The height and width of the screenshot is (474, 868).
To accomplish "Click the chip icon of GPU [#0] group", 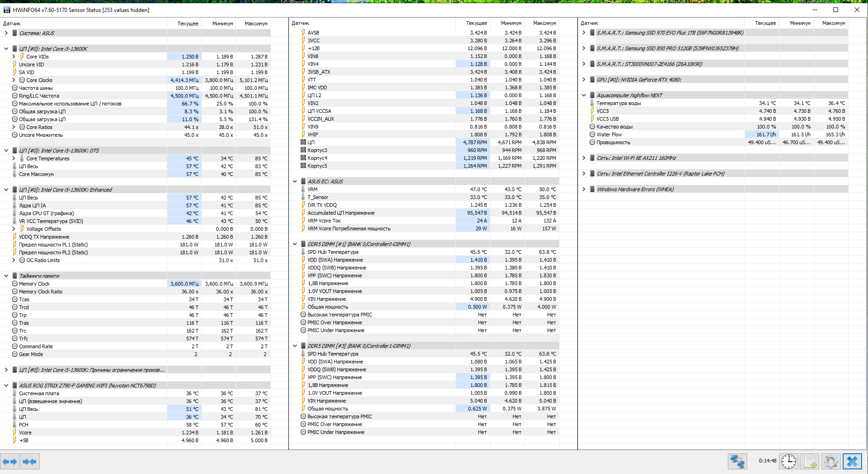I will click(592, 80).
